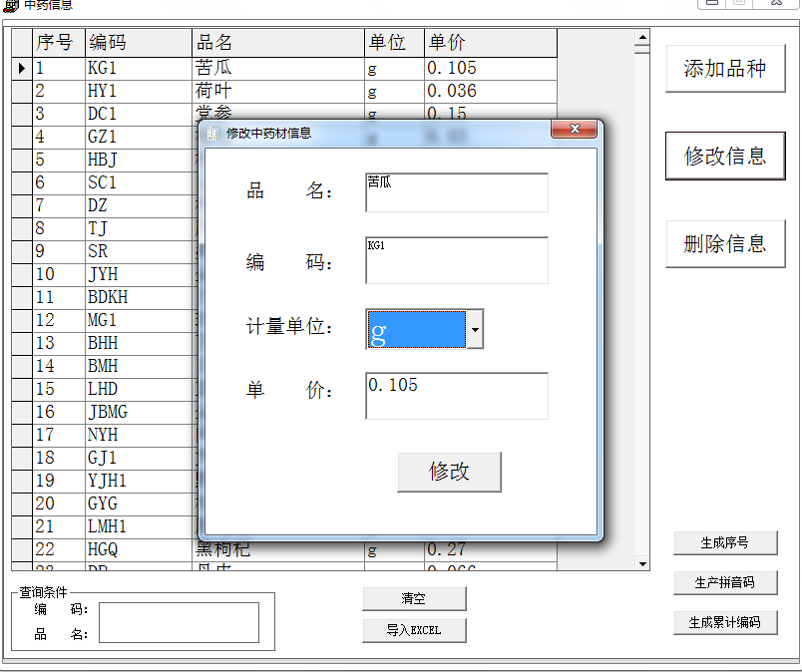Click the 查询条件 search input box
The image size is (802, 672).
click(179, 622)
